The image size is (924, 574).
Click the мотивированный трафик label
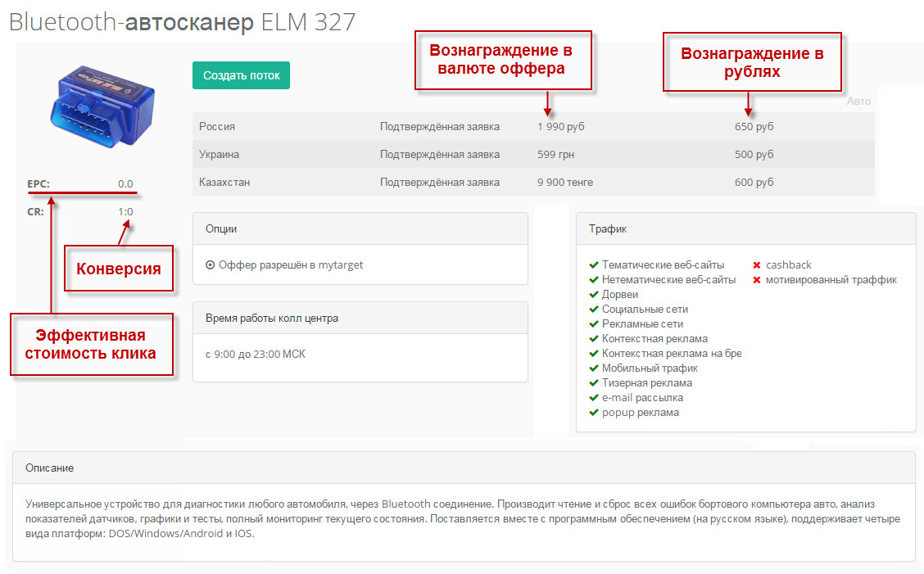pos(831,280)
